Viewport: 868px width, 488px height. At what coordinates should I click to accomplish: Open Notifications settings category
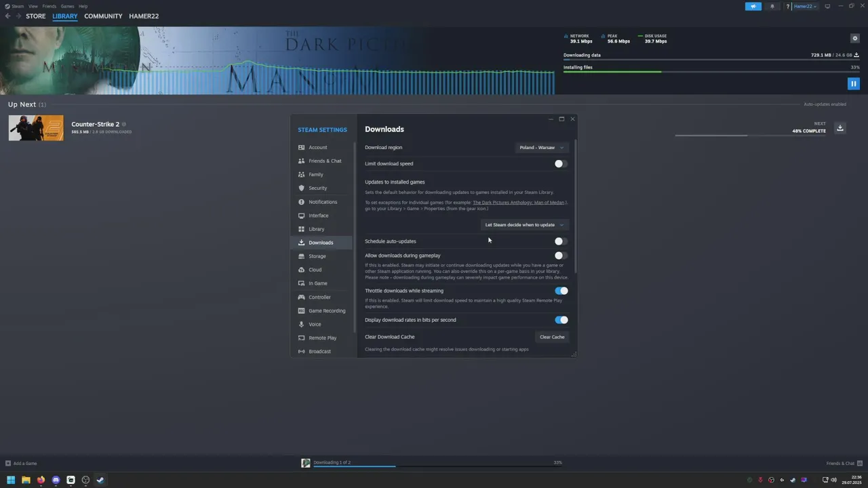point(321,201)
